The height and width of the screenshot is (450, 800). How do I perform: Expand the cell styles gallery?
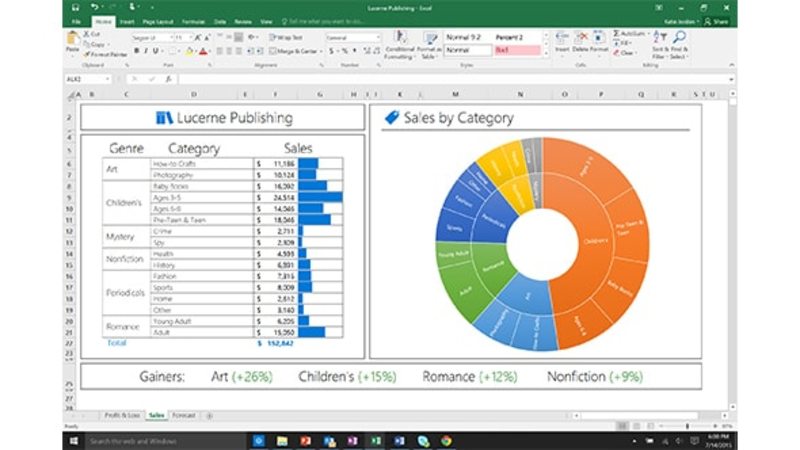tap(546, 53)
